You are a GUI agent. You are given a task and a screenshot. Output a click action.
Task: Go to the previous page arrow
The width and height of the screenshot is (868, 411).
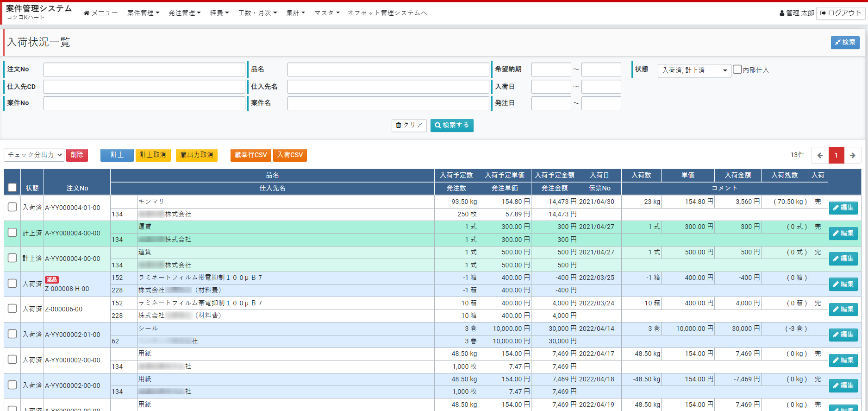820,155
